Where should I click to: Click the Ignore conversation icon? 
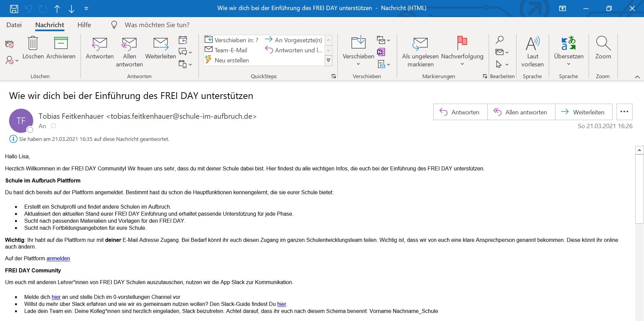click(x=9, y=44)
